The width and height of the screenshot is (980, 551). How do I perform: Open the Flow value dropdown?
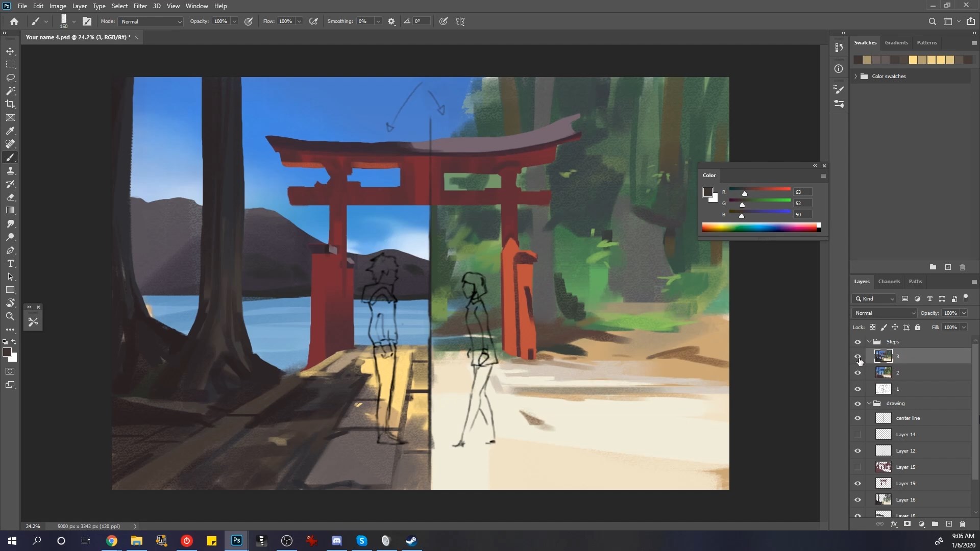[x=299, y=21]
